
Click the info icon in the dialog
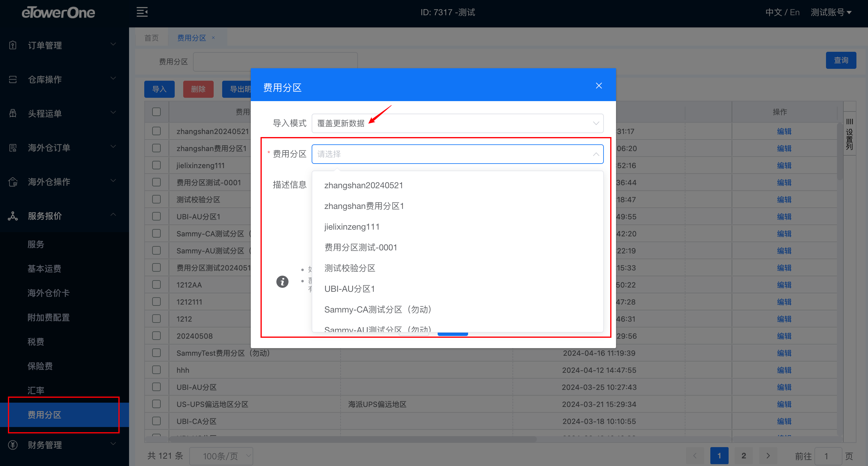(x=282, y=281)
